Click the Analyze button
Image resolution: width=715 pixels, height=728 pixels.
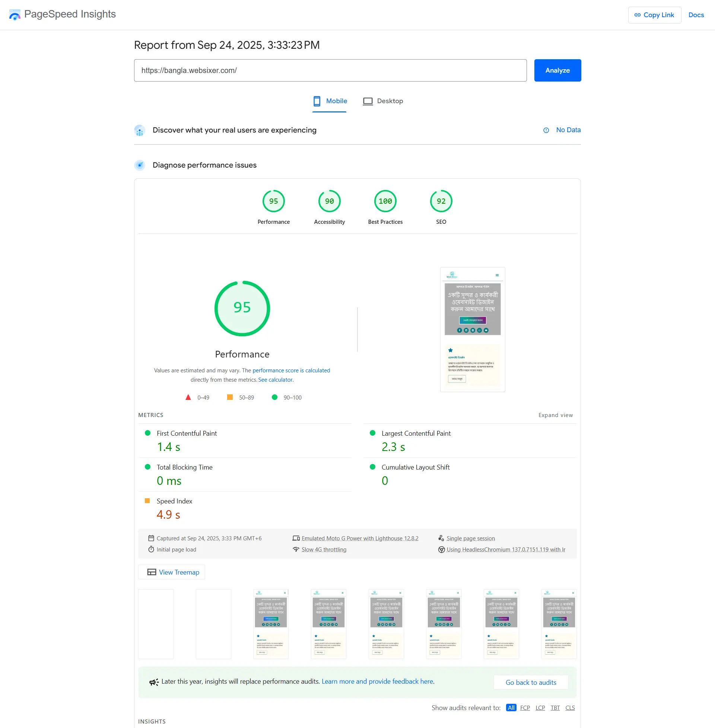pos(557,70)
